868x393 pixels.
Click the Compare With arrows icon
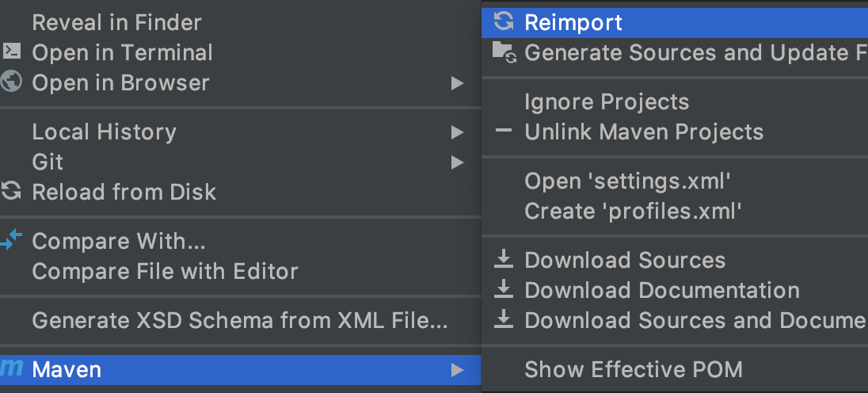10,240
